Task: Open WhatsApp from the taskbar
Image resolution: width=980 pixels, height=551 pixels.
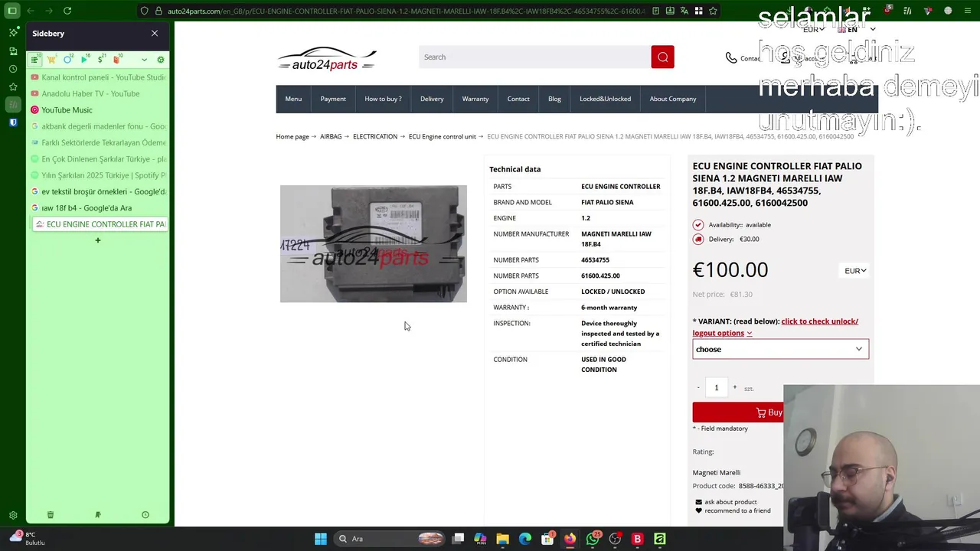Action: point(593,539)
